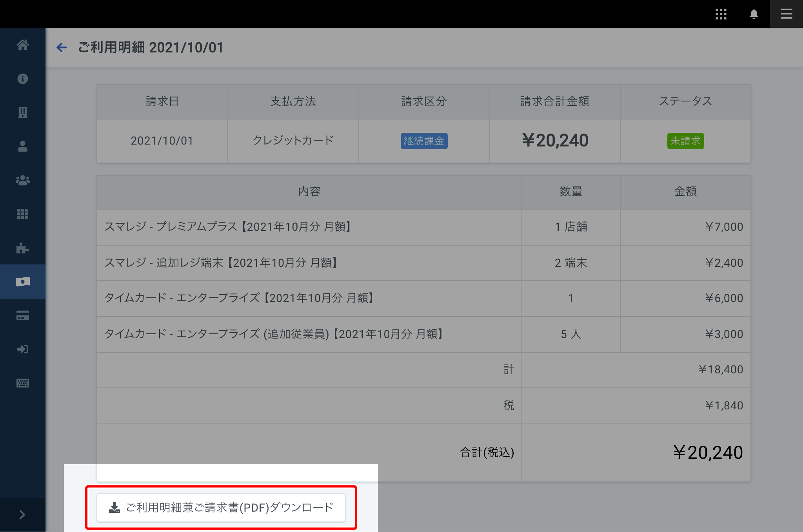This screenshot has width=803, height=532.
Task: Click the スマレジ - 追加レジ端末 row
Action: pos(423,263)
